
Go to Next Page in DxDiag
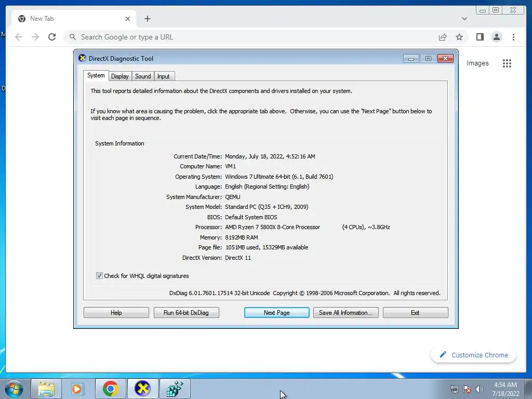click(x=276, y=312)
